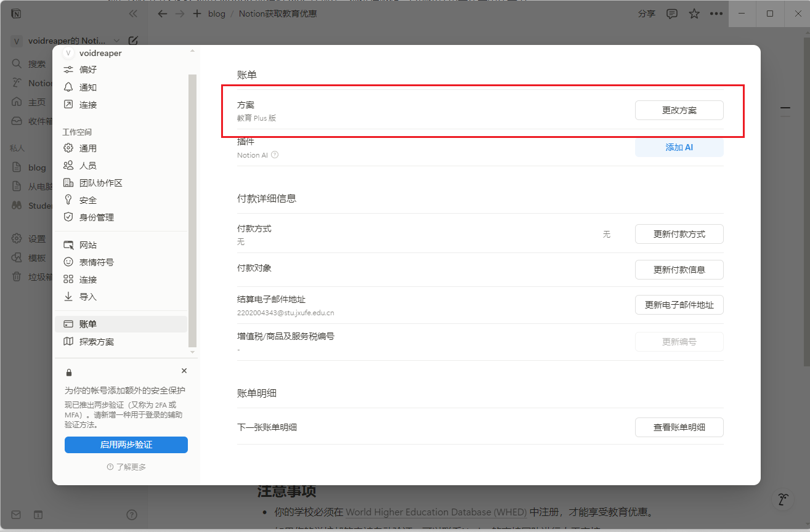Dismiss the two-step verification notice
This screenshot has width=810, height=532.
point(184,371)
